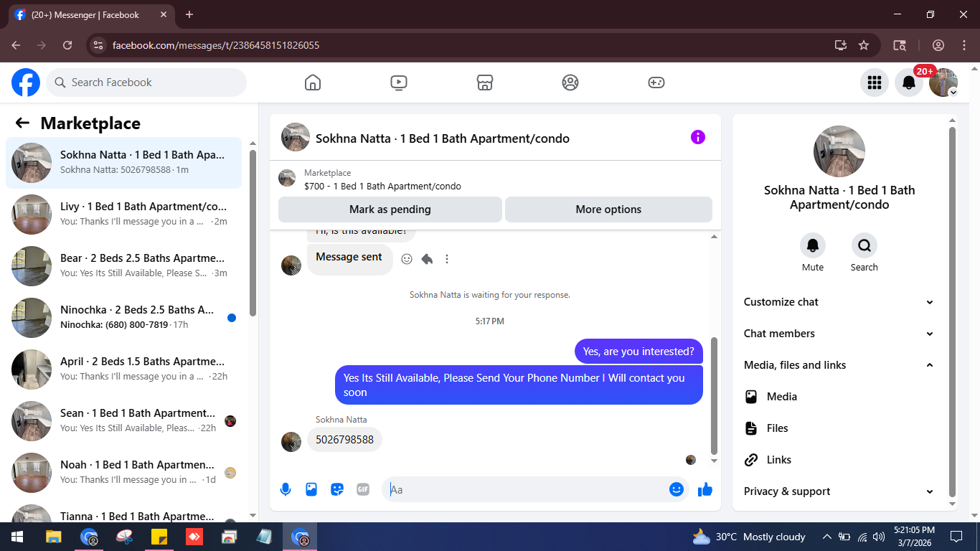
Task: Click the Mark as pending button
Action: click(390, 209)
